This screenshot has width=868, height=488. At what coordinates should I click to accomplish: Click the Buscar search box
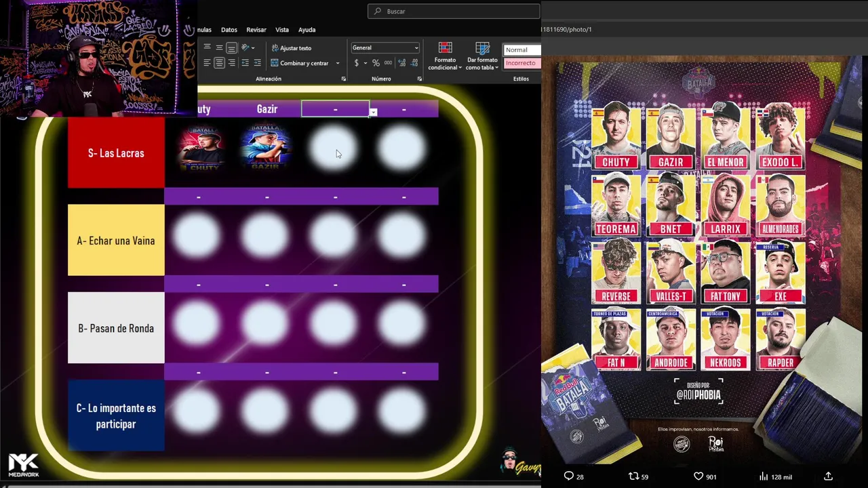click(454, 11)
